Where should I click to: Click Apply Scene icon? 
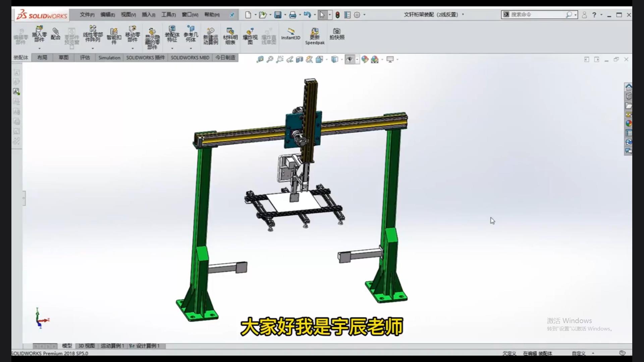(x=375, y=59)
